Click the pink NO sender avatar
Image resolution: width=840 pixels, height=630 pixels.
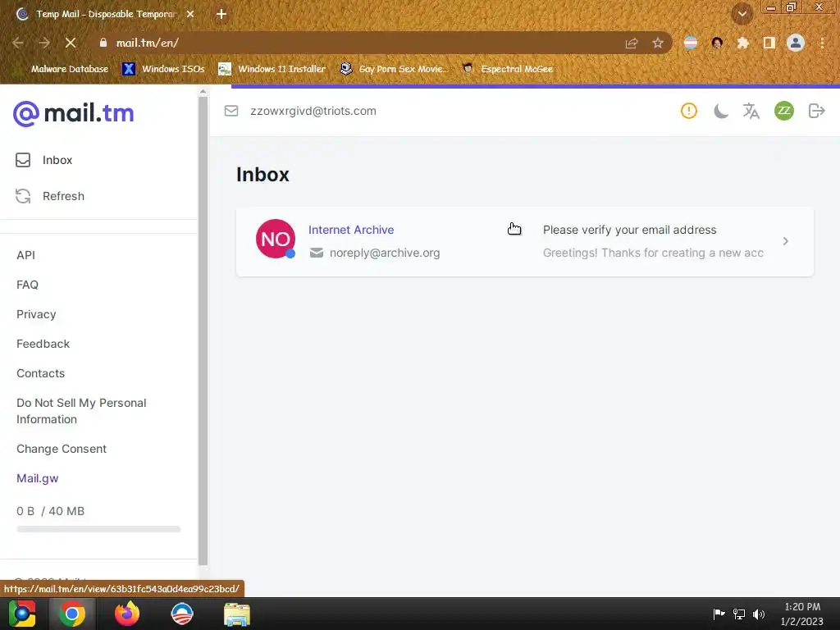click(276, 239)
